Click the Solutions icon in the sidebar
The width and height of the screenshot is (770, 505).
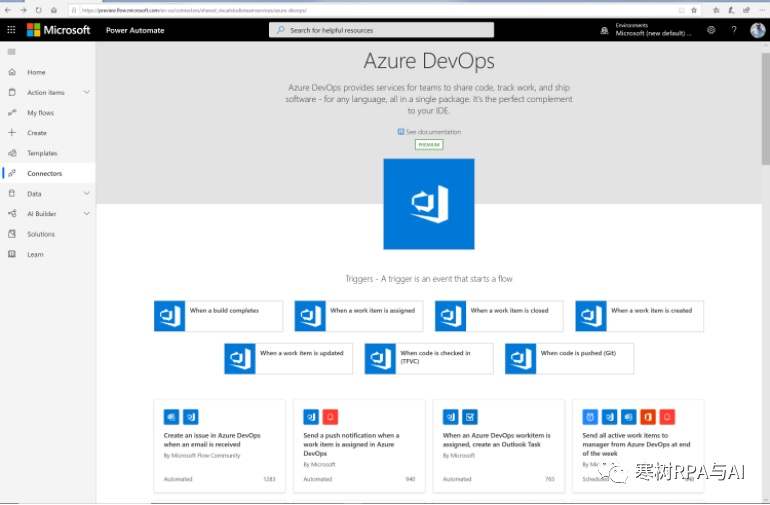tap(12, 234)
